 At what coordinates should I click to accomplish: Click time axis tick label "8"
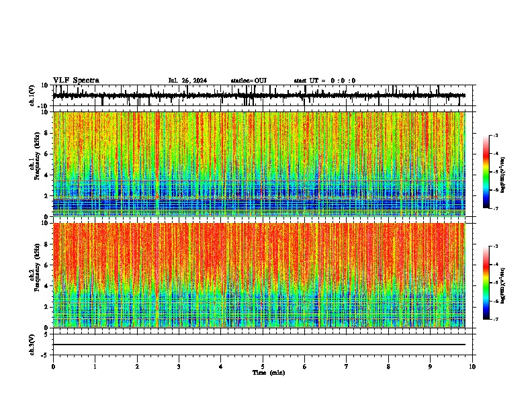coord(388,367)
